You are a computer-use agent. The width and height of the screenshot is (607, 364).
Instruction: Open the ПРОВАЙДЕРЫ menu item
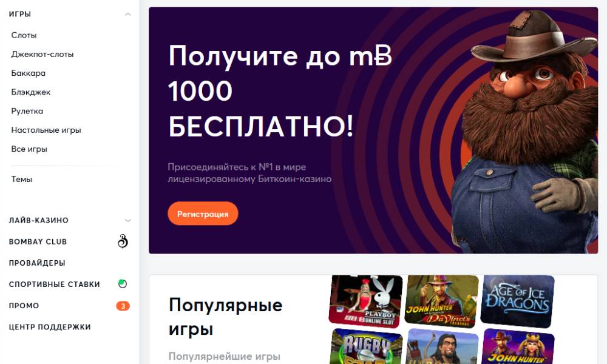click(x=37, y=263)
